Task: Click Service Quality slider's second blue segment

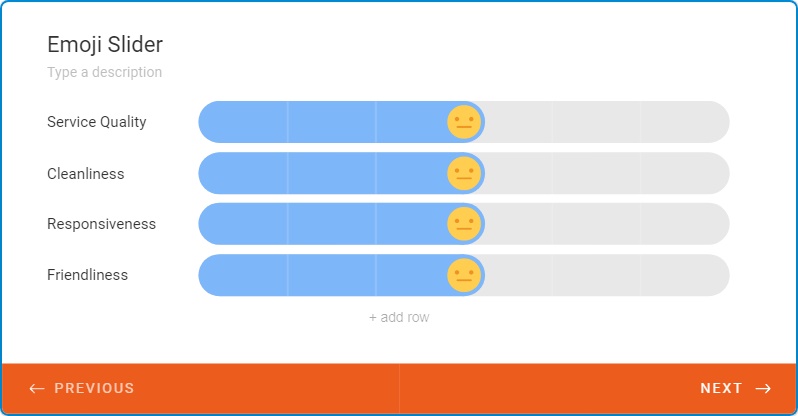Action: coord(332,122)
